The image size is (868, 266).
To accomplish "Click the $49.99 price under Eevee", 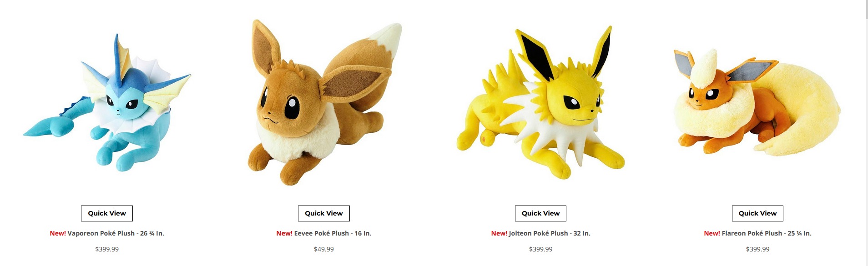I will [x=324, y=249].
